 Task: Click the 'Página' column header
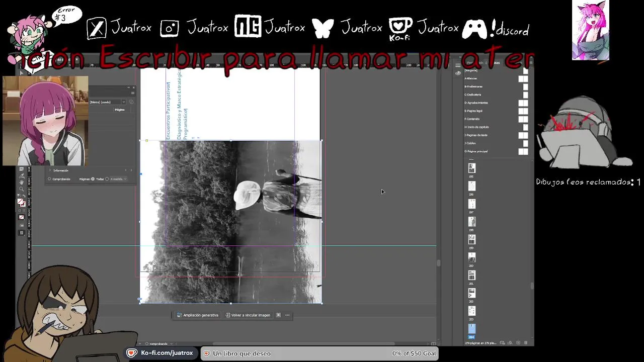click(120, 110)
